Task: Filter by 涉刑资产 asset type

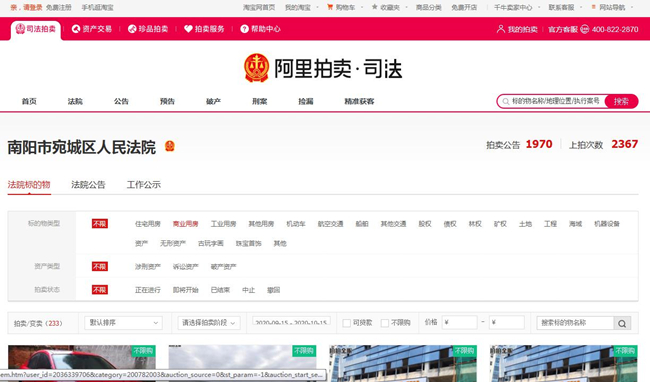Action: pyautogui.click(x=148, y=267)
